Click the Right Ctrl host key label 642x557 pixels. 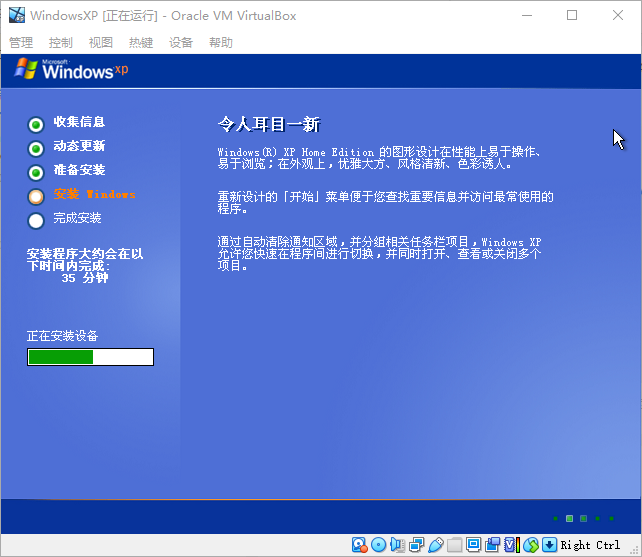point(590,546)
